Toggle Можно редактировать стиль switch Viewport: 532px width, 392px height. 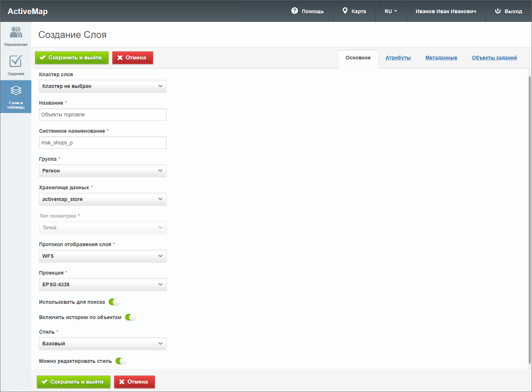pyautogui.click(x=121, y=361)
